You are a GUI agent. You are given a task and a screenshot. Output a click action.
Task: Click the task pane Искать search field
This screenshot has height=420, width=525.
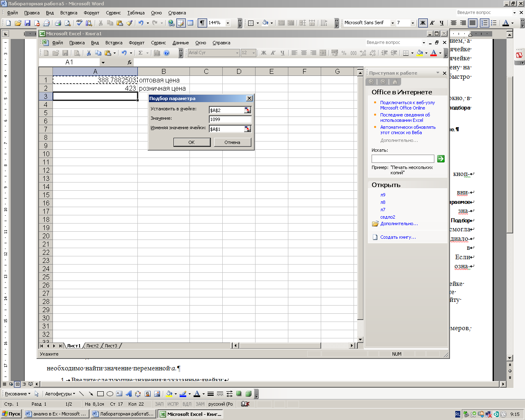click(x=403, y=159)
